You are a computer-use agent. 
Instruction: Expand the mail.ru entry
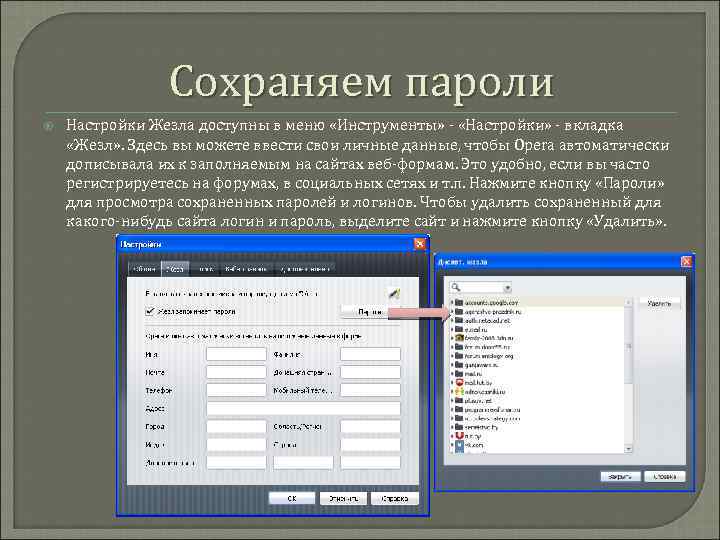tap(452, 374)
